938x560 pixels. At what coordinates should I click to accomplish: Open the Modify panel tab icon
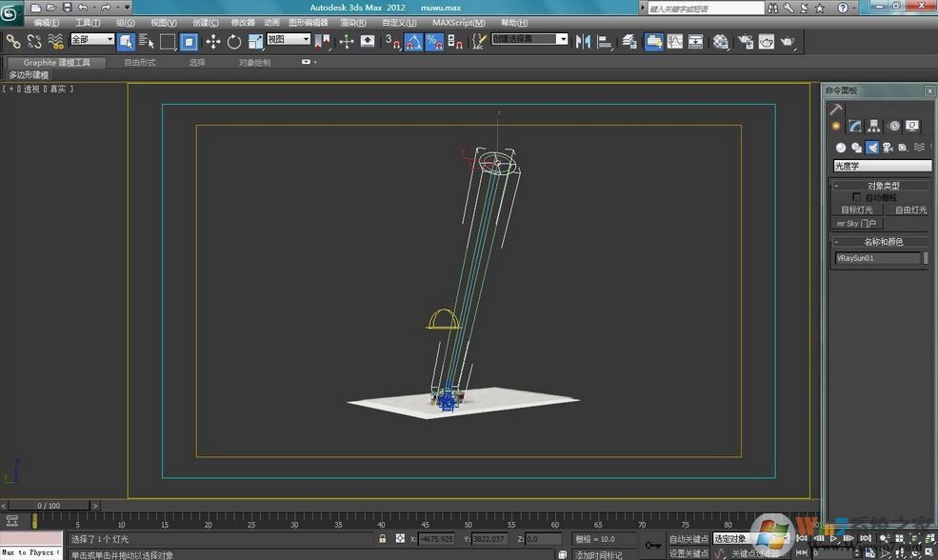[x=855, y=126]
